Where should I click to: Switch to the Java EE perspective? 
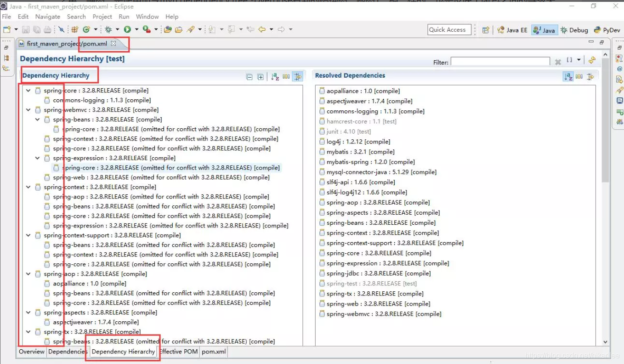click(512, 30)
